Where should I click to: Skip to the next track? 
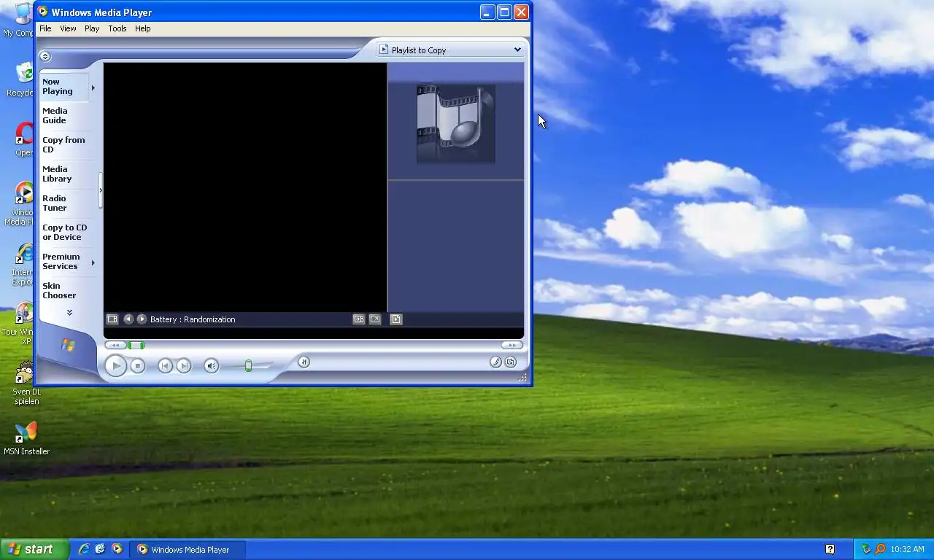(184, 366)
